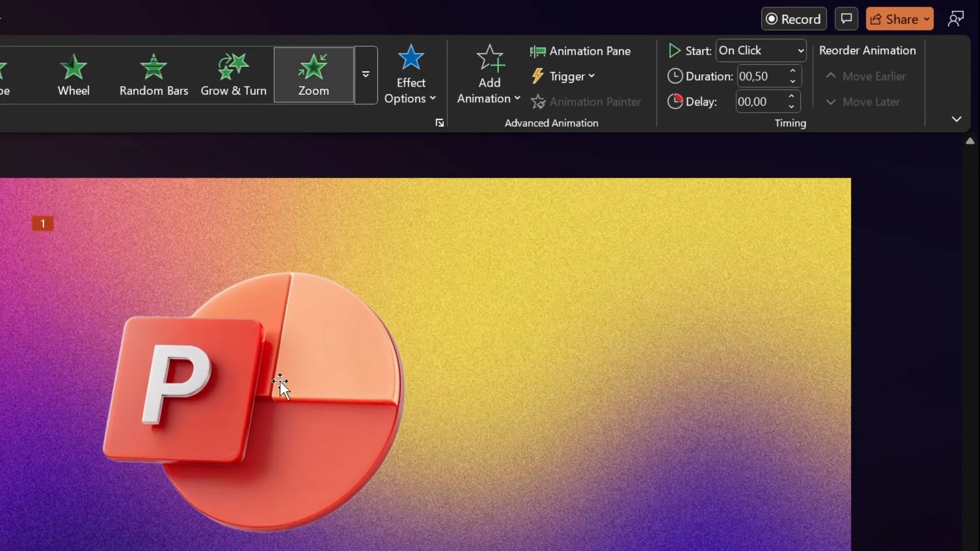The width and height of the screenshot is (980, 551).
Task: Open Effect Options menu
Action: pyautogui.click(x=410, y=74)
